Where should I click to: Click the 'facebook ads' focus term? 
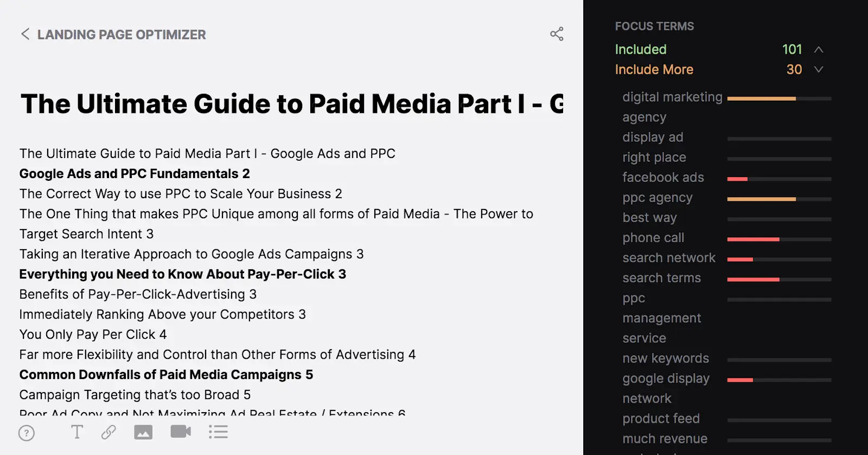(x=663, y=178)
